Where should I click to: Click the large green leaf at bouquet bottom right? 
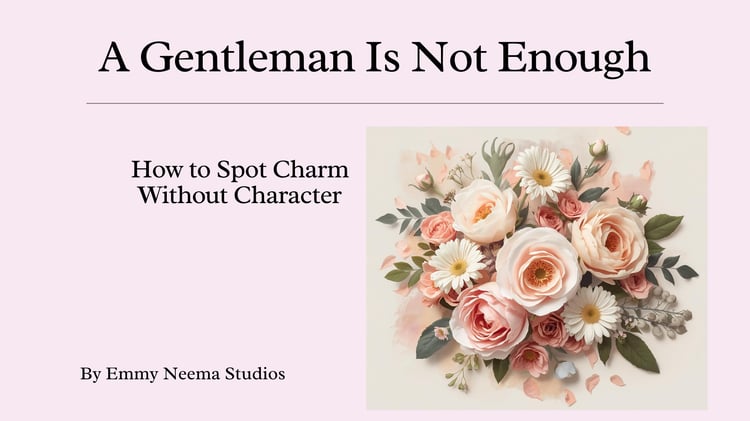tap(636, 351)
